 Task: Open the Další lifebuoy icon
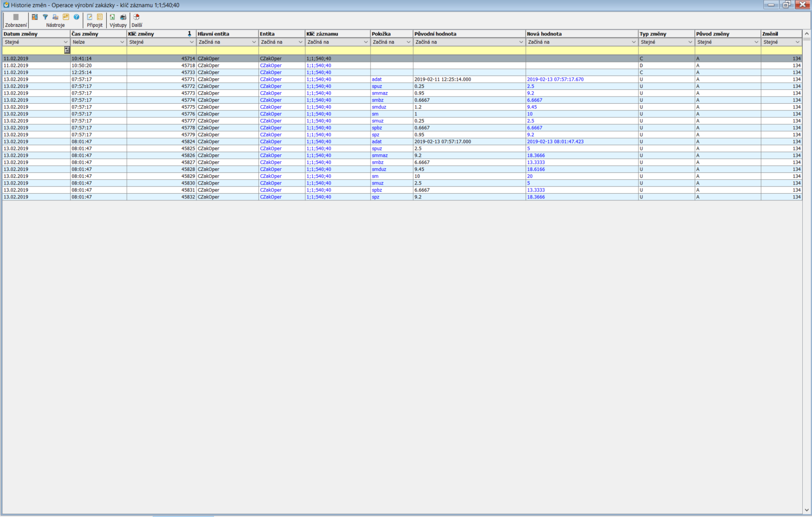pyautogui.click(x=136, y=17)
